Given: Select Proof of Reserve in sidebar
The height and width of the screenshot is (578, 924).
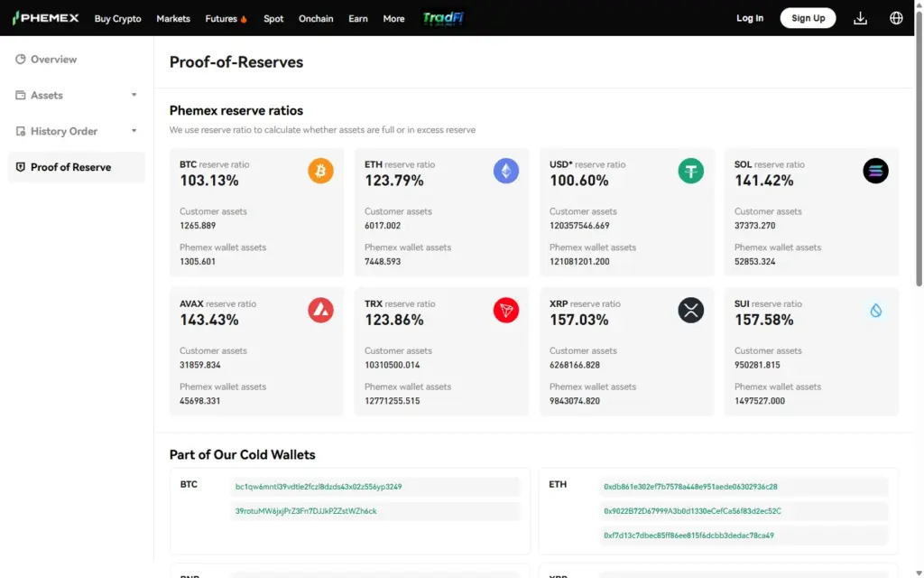Looking at the screenshot, I should coord(76,167).
